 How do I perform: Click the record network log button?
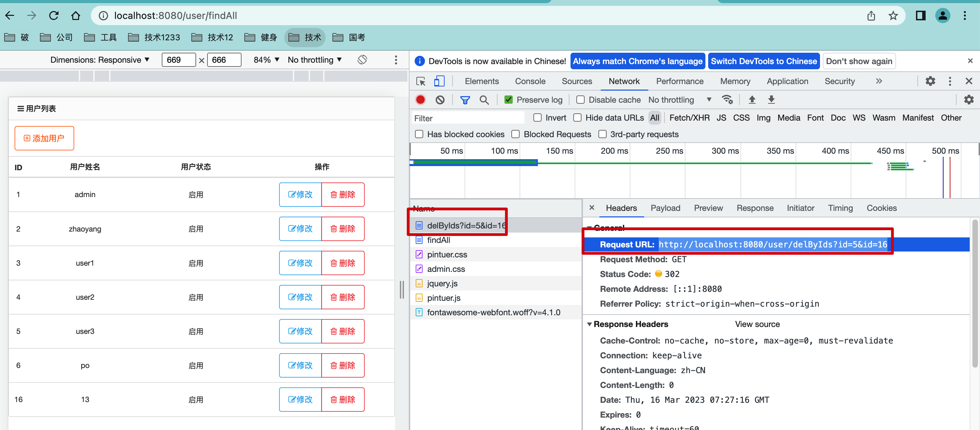coord(420,100)
